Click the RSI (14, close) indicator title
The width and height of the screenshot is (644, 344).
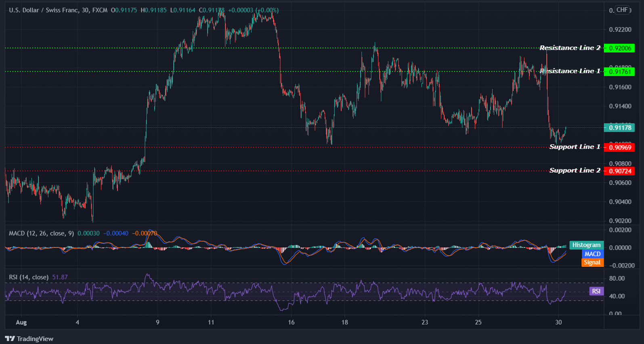[x=29, y=277]
